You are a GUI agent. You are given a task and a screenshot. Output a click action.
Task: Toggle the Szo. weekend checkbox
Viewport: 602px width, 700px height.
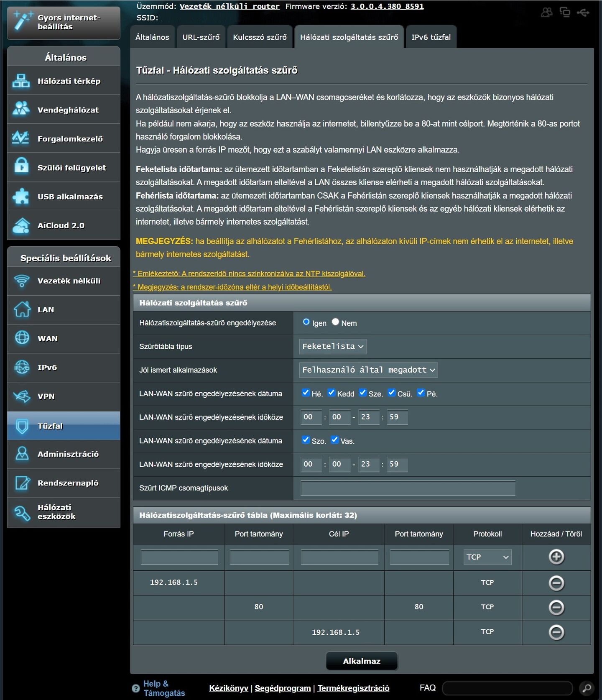pyautogui.click(x=306, y=440)
